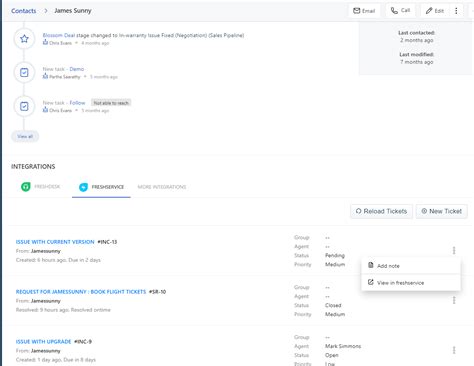Open kebab menu for ticket INC-9
474x366 pixels.
click(454, 350)
